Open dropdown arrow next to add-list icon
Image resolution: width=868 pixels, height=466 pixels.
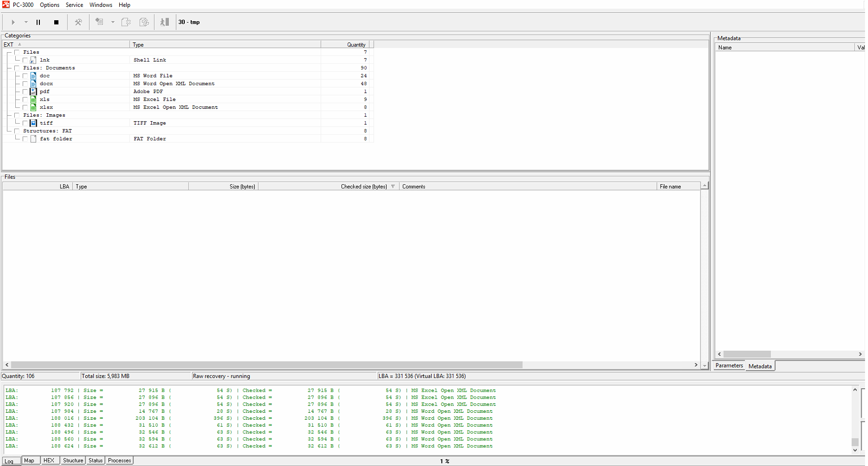point(113,22)
